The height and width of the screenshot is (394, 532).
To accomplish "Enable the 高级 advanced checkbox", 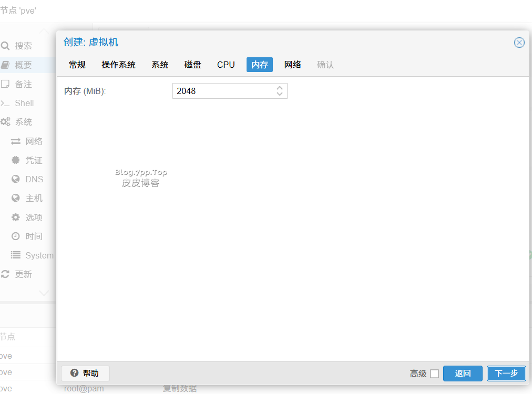I will coord(434,374).
